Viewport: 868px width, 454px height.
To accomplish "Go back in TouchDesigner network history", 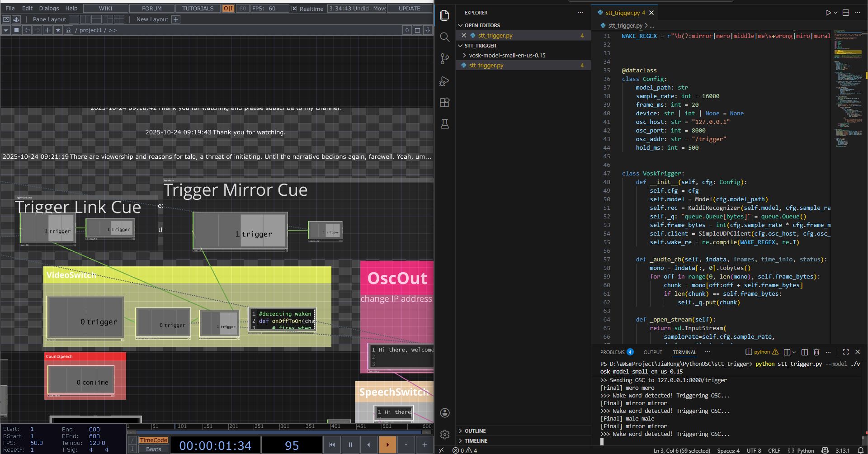I will click(x=27, y=30).
